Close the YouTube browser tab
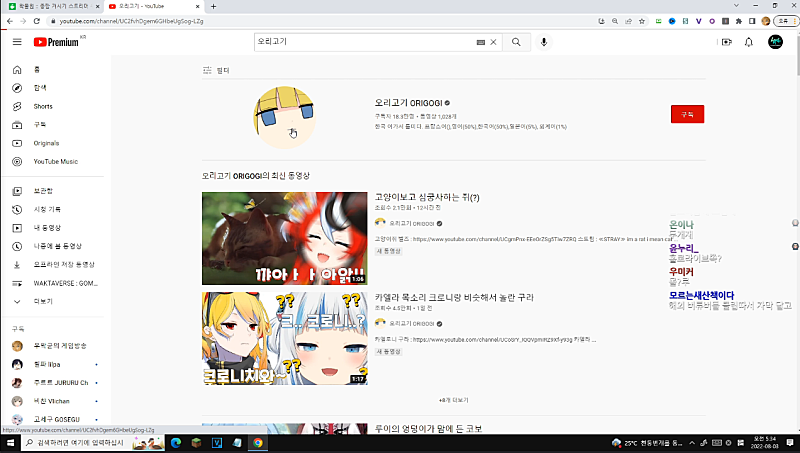The width and height of the screenshot is (800, 453). [x=198, y=6]
